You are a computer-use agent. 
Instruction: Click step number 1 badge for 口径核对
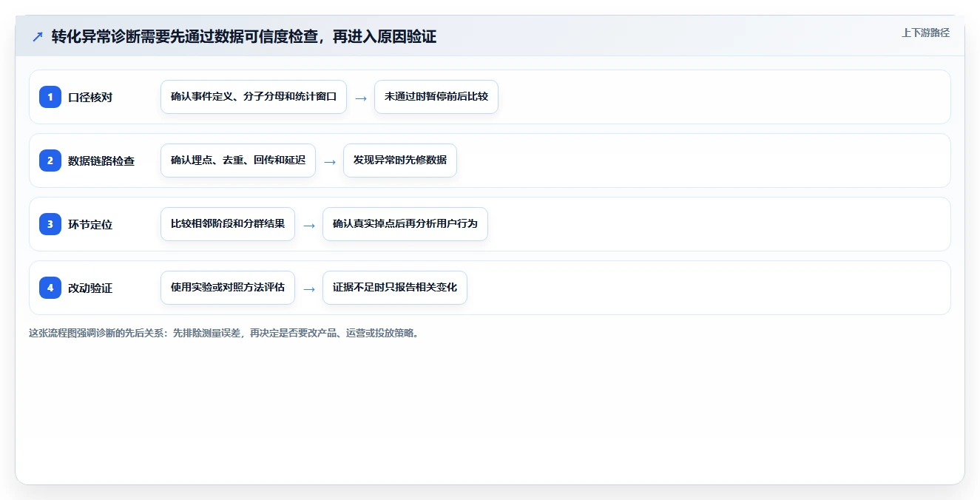50,97
